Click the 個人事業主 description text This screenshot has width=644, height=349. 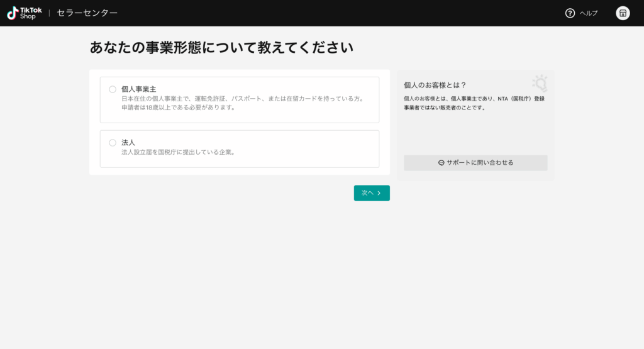[x=242, y=99]
